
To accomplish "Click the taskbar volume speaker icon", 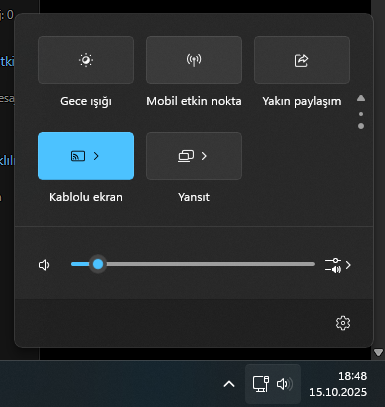I will [285, 384].
